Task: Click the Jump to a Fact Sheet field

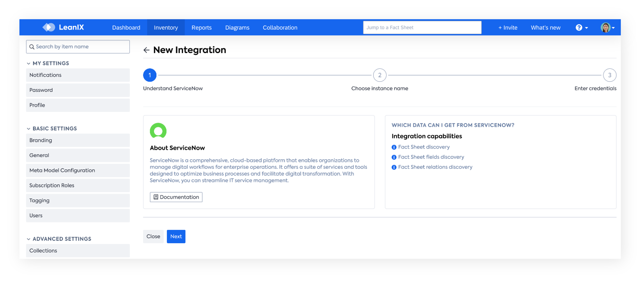Action: pos(422,28)
